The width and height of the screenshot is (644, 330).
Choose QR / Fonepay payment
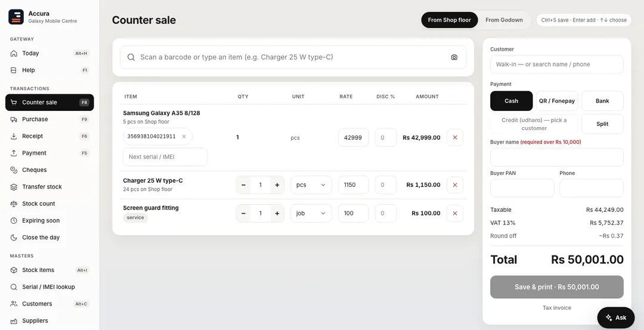[556, 101]
